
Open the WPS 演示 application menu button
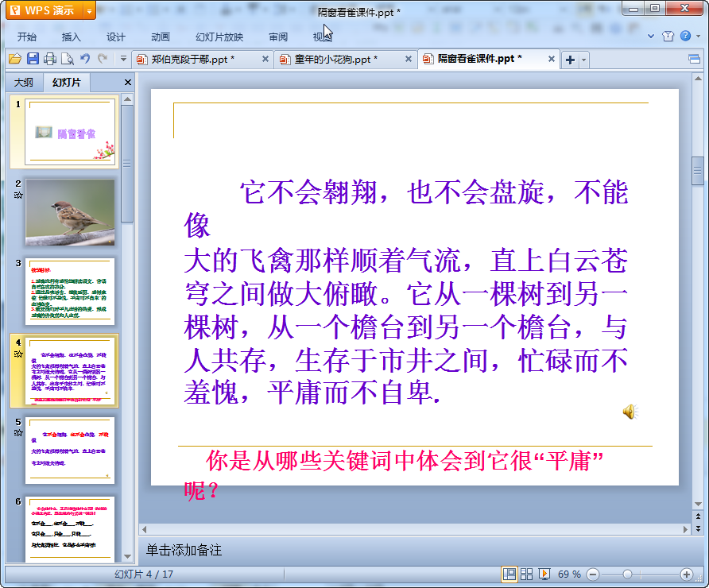point(45,10)
